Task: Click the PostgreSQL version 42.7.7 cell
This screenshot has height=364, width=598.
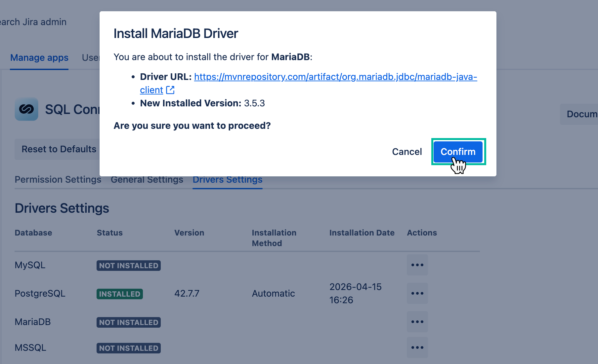Action: click(x=187, y=293)
